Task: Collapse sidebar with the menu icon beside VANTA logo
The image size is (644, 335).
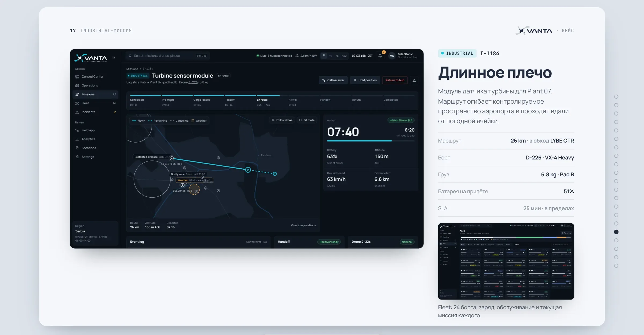Action: click(114, 58)
